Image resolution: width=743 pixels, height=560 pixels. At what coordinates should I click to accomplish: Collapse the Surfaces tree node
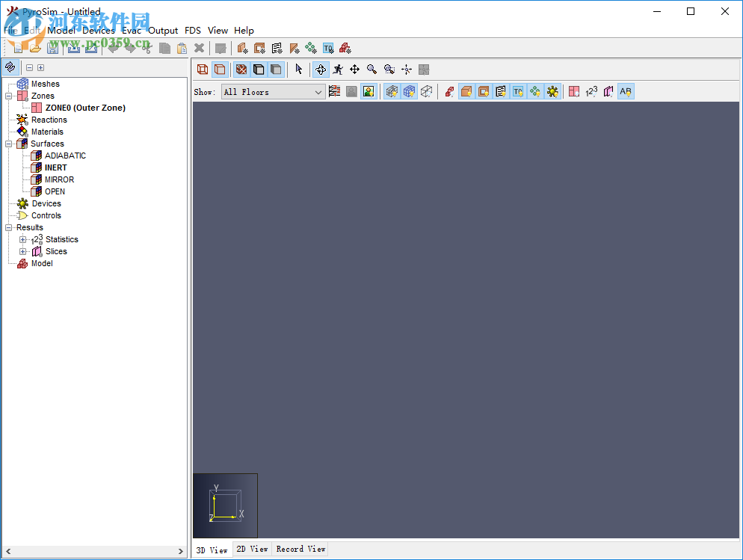click(x=9, y=143)
